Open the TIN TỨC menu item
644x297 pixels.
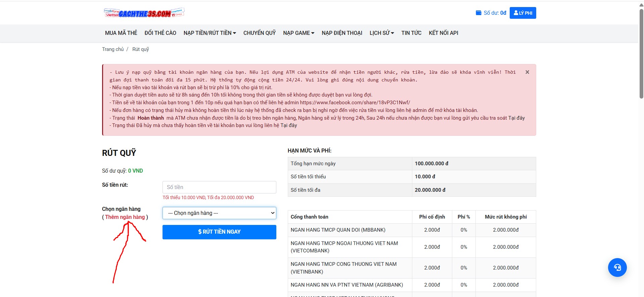pyautogui.click(x=411, y=33)
